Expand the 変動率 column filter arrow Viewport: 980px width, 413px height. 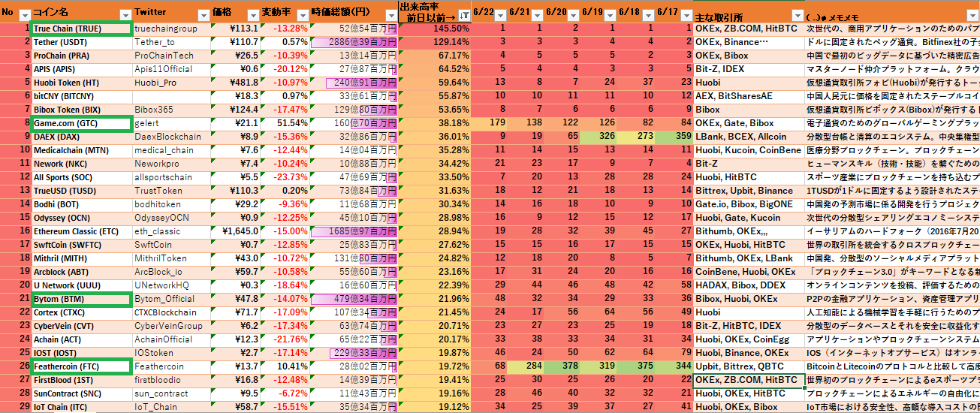pyautogui.click(x=302, y=15)
